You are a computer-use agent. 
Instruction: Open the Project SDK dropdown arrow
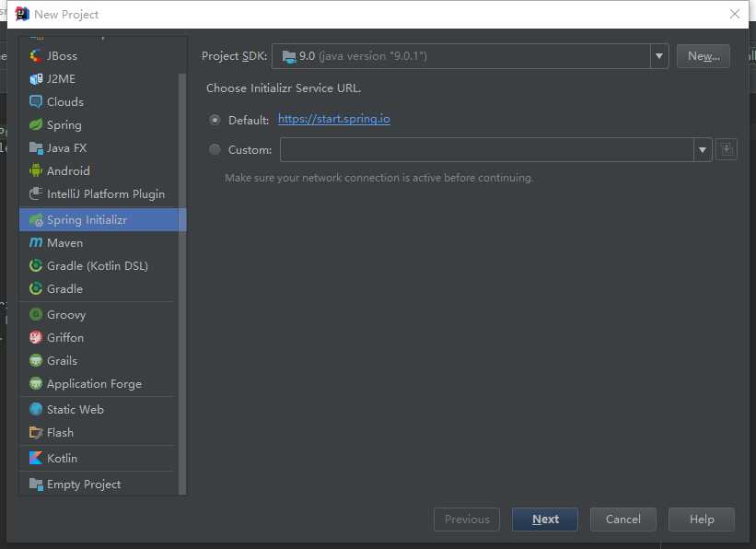pyautogui.click(x=659, y=56)
